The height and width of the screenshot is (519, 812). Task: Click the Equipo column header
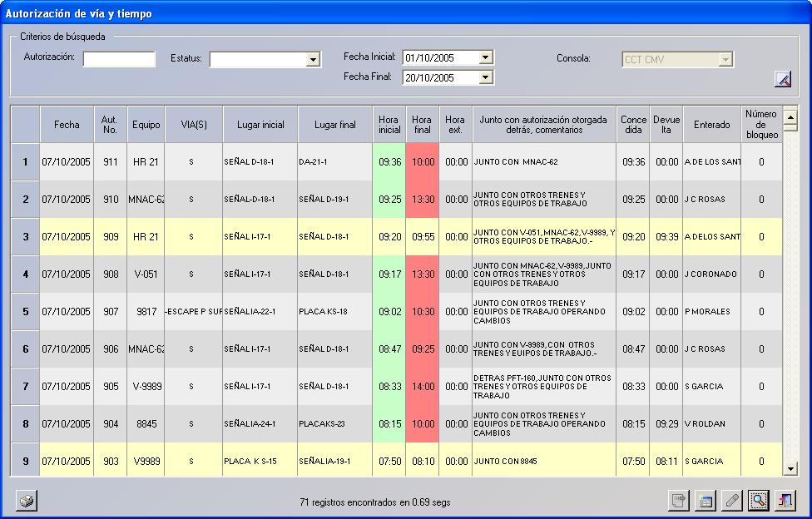[x=146, y=124]
